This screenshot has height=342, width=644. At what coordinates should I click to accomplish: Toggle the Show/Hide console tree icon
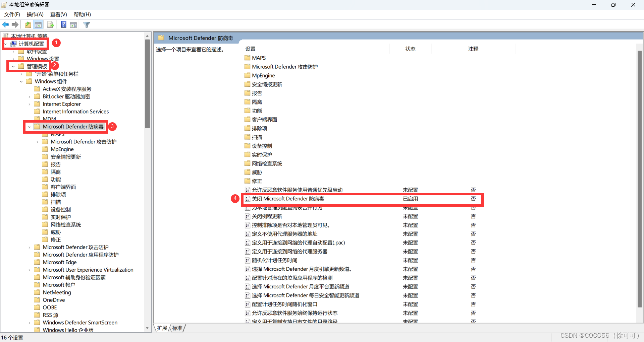(38, 24)
